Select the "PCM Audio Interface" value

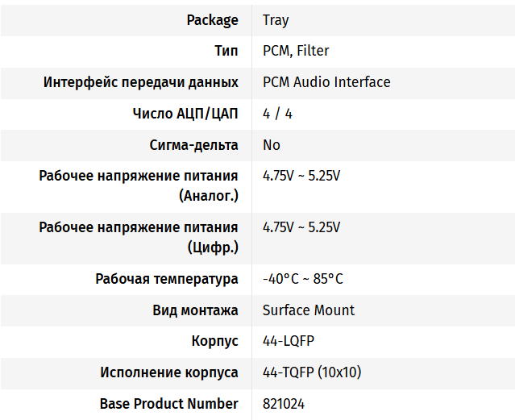pos(326,82)
